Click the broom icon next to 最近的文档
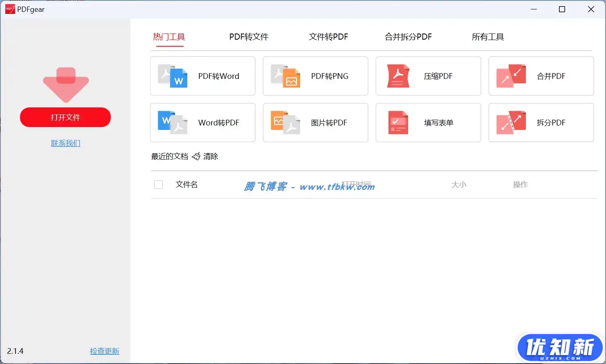The height and width of the screenshot is (364, 606). click(196, 156)
